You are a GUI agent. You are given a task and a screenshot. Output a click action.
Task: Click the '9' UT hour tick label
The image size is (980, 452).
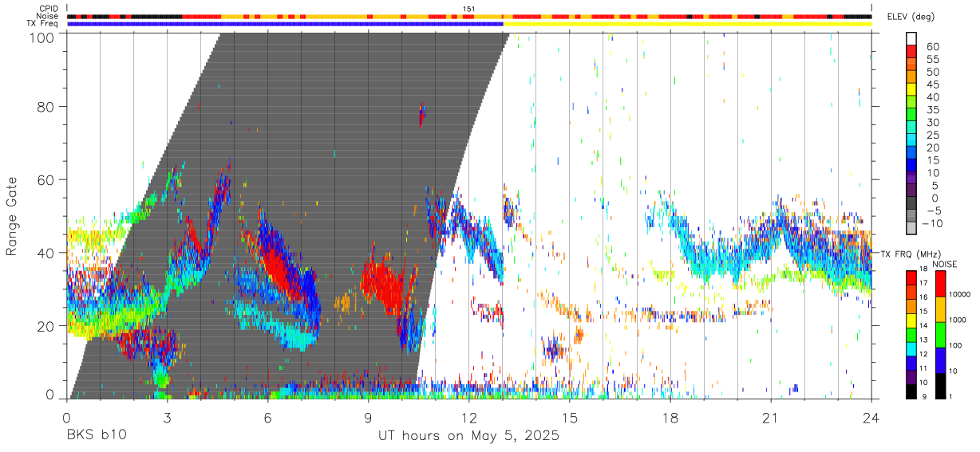click(x=369, y=417)
